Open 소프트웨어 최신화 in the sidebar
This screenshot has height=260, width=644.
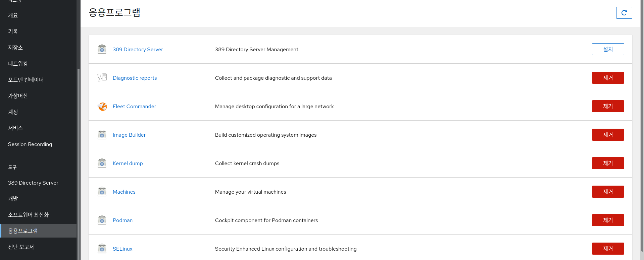pos(38,215)
